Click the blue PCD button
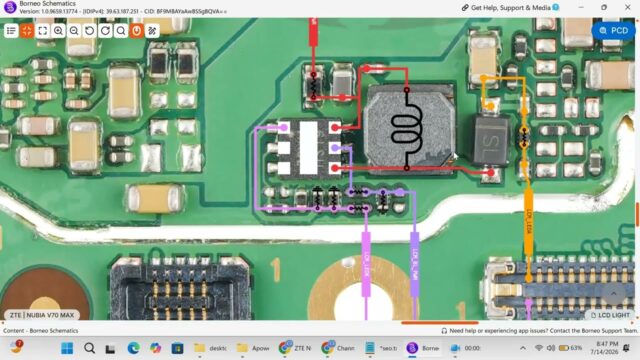The height and width of the screenshot is (360, 640). coord(613,31)
